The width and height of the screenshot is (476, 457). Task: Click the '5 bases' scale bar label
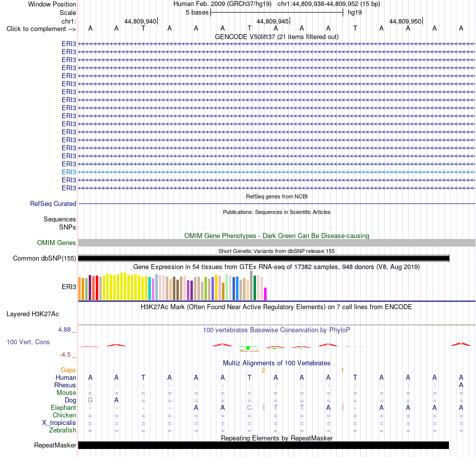click(197, 13)
